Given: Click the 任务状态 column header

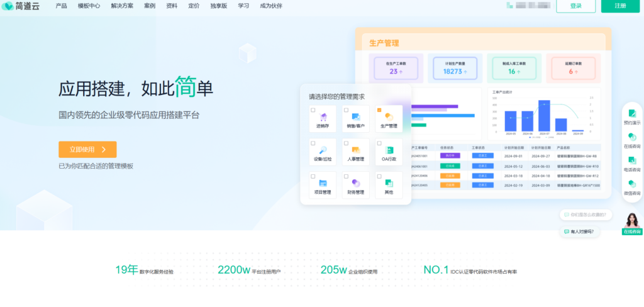Looking at the screenshot, I should click(446, 147).
